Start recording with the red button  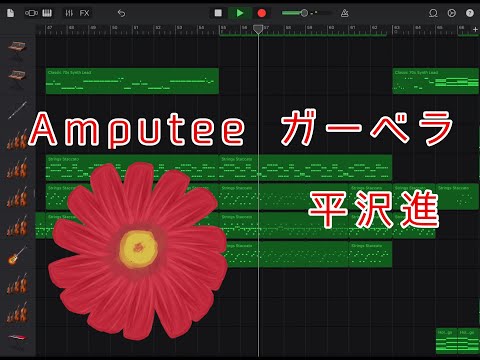262,13
